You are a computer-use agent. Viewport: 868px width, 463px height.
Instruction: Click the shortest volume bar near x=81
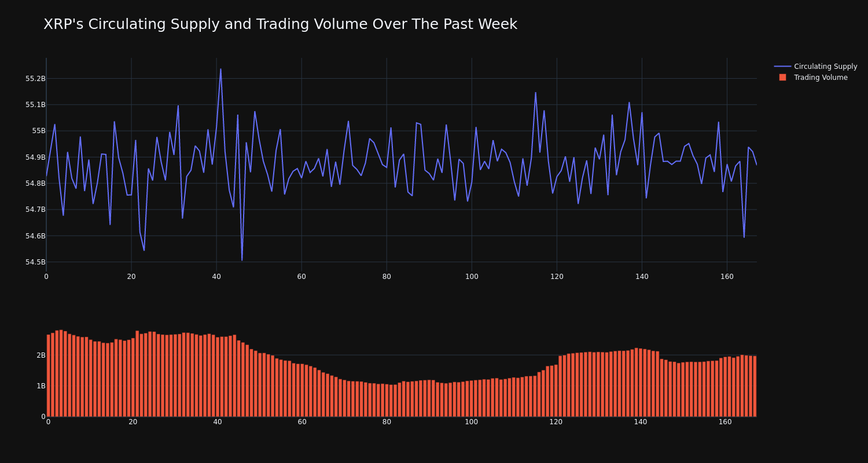click(x=391, y=400)
